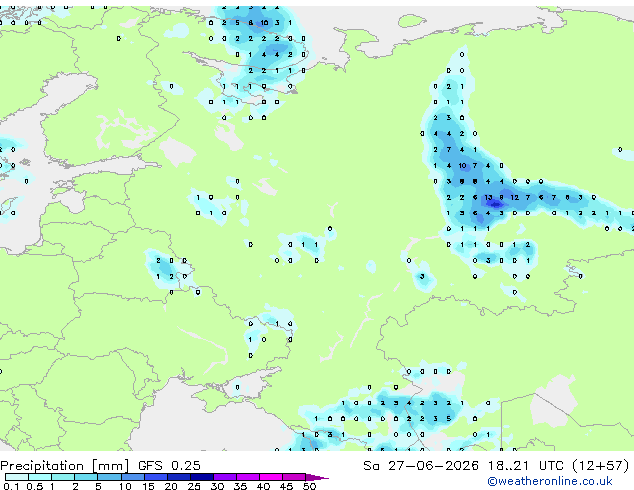Pick the 35–40 mm violet legend swatch
This screenshot has height=490, width=634.
coord(248,477)
